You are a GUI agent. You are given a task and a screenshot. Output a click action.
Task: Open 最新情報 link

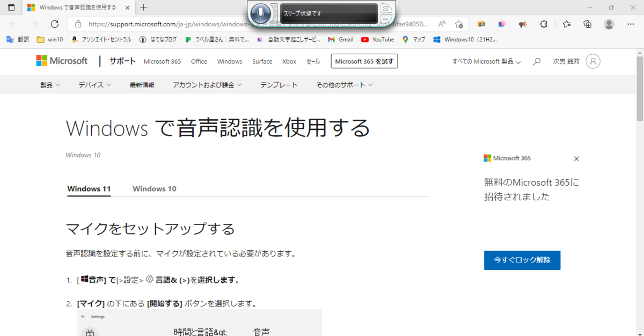tap(142, 85)
